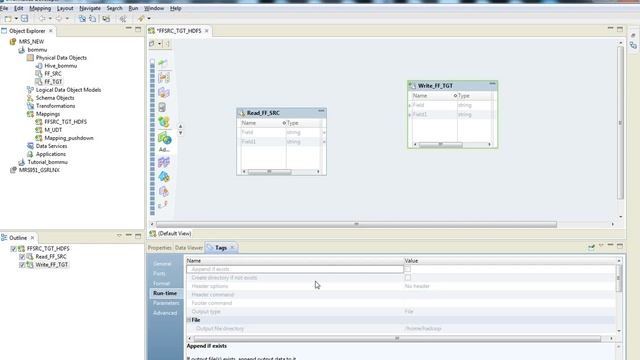Viewport: 640px width, 360px height.
Task: Click the Save toolbar icon
Action: click(24, 19)
